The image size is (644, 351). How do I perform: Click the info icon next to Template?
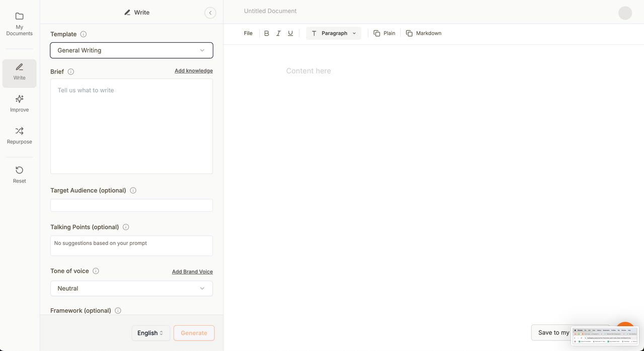[x=84, y=34]
